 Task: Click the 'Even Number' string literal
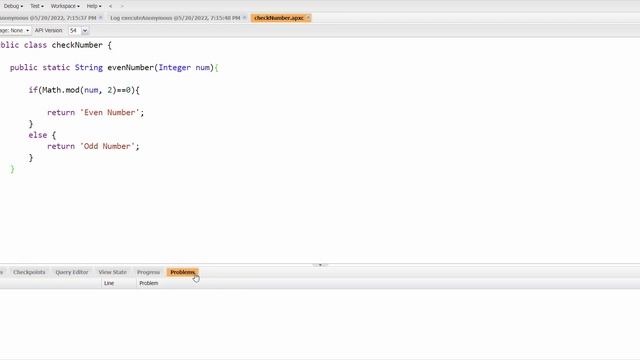(109, 113)
